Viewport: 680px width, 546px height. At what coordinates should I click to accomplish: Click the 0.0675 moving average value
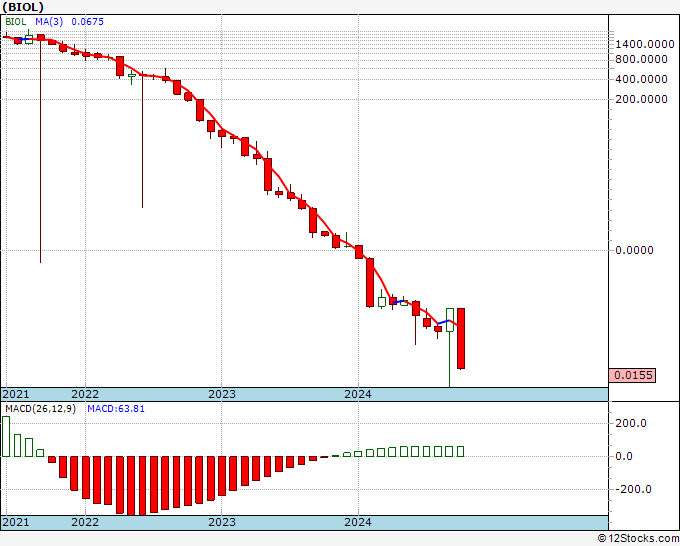coord(87,22)
